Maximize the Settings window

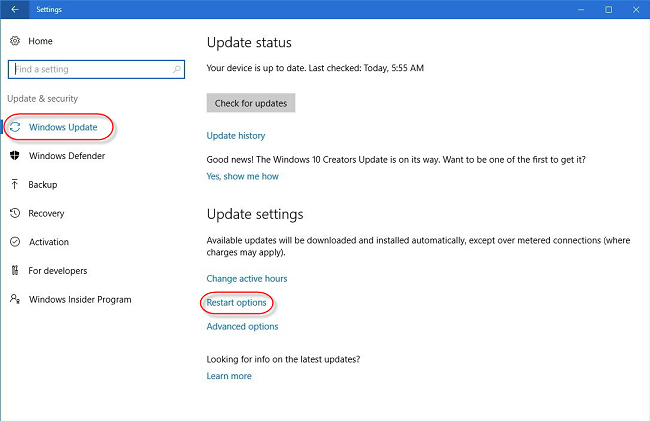tap(609, 9)
